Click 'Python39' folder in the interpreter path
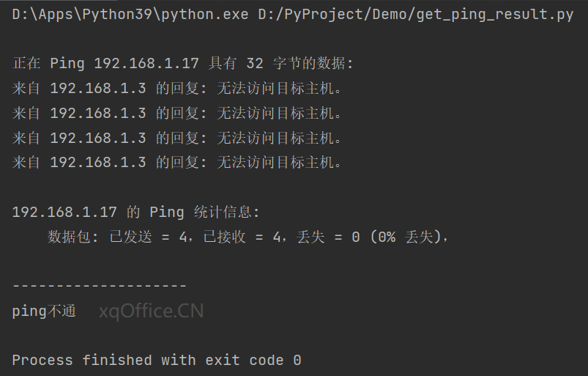The height and width of the screenshot is (376, 588). (116, 15)
